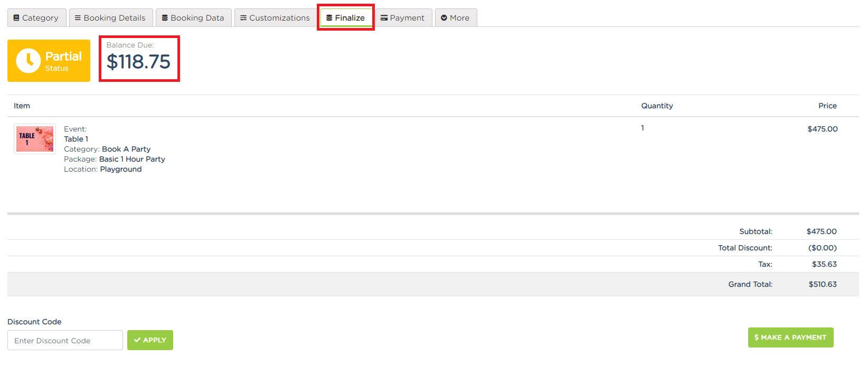Image resolution: width=868 pixels, height=366 pixels.
Task: Click the Quantity column header
Action: tap(657, 106)
